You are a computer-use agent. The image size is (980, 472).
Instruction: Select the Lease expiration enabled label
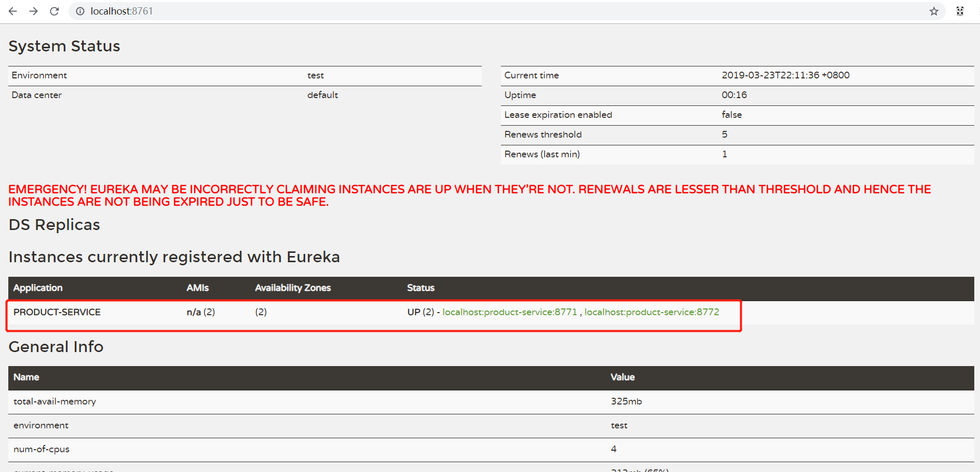[558, 115]
